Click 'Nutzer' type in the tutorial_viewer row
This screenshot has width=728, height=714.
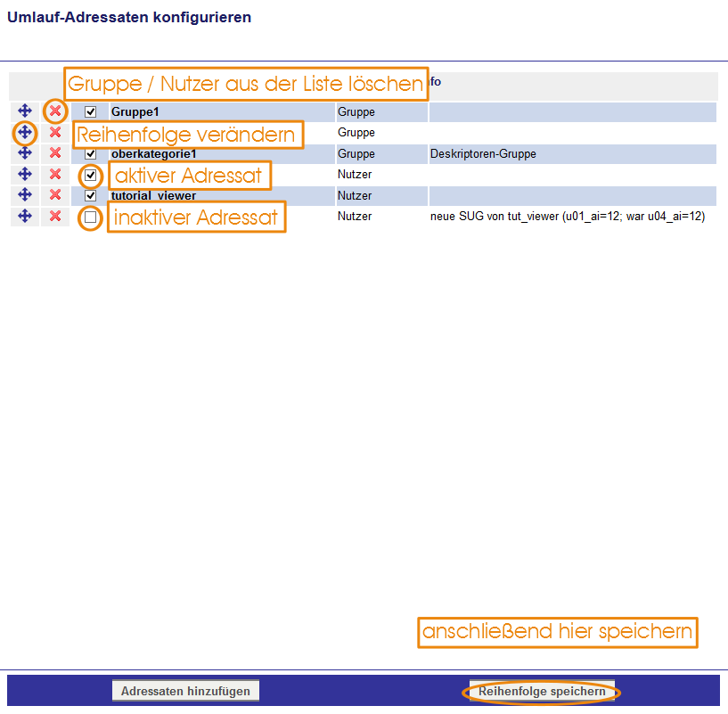[355, 195]
